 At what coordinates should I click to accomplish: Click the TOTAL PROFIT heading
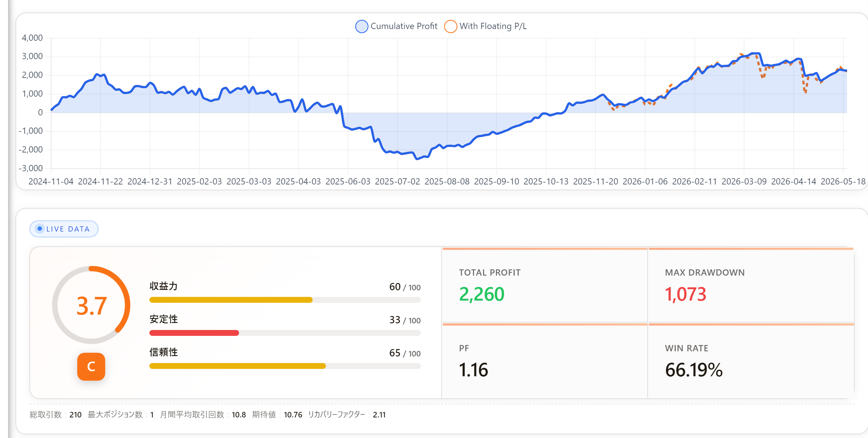(x=490, y=273)
